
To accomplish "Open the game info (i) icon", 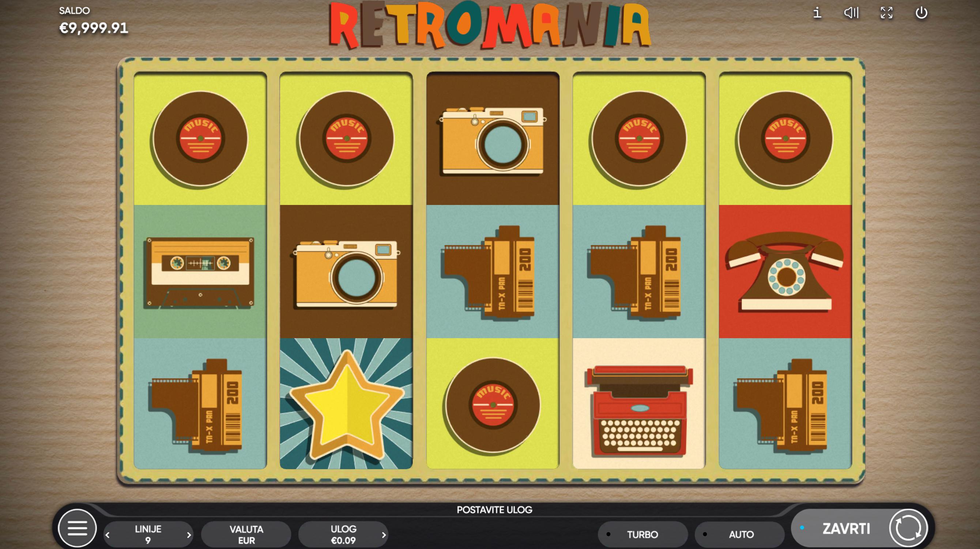I will (817, 13).
